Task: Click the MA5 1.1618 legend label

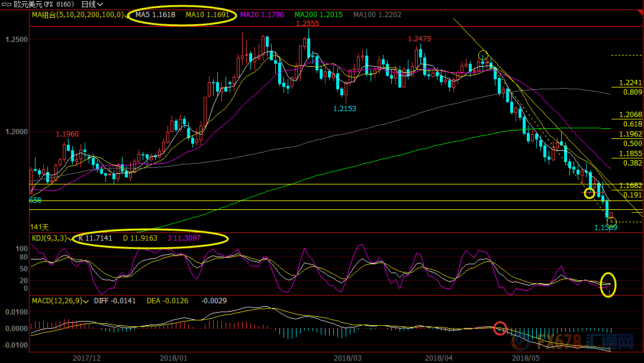Action: coord(155,15)
